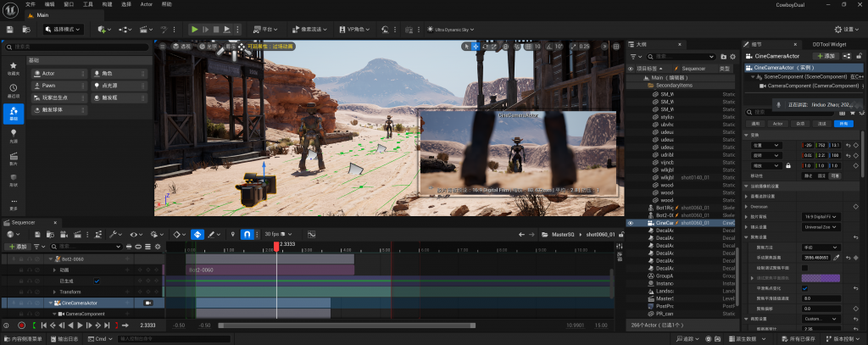This screenshot has width=868, height=345.
Task: Click the purple debug focus plane color swatch
Action: pyautogui.click(x=820, y=278)
